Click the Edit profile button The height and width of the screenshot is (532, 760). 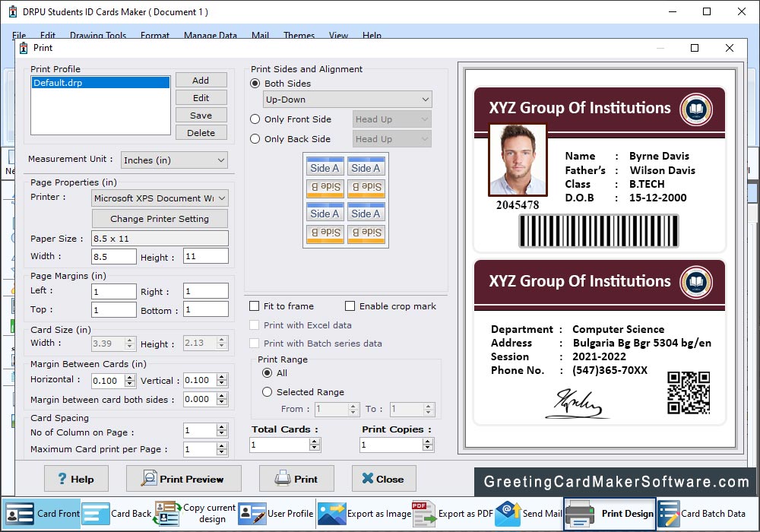201,98
